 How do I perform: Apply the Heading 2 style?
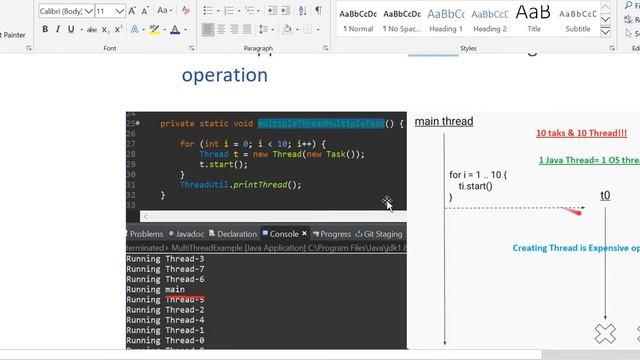(490, 20)
